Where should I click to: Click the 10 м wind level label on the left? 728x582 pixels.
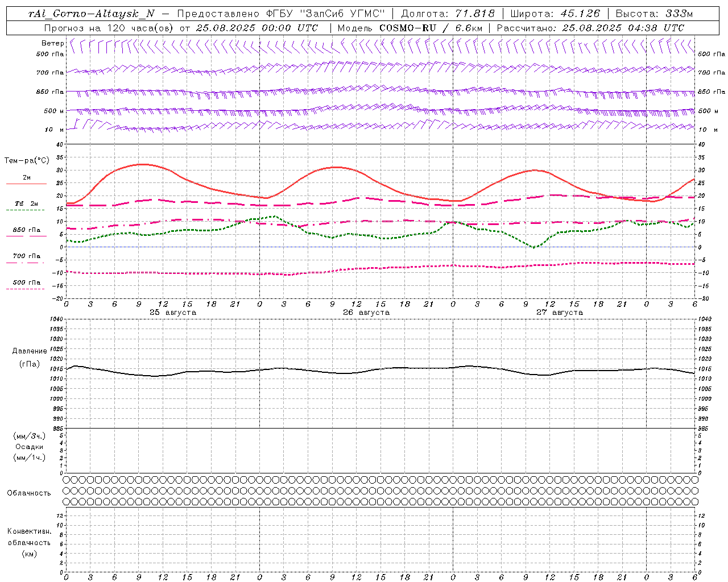(x=54, y=130)
